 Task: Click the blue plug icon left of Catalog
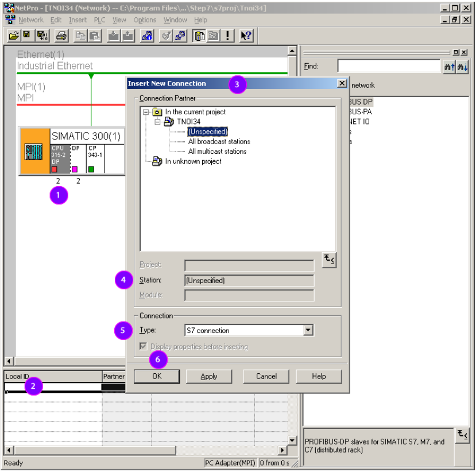click(180, 36)
